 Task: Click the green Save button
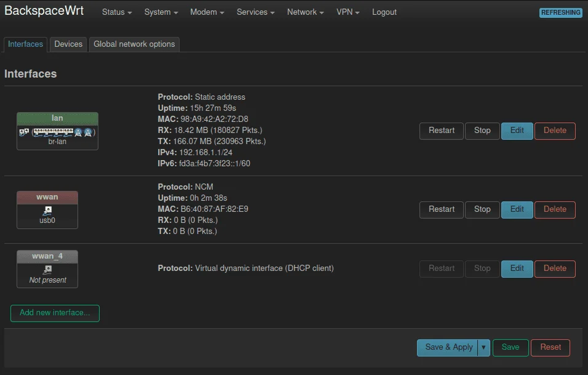point(511,347)
